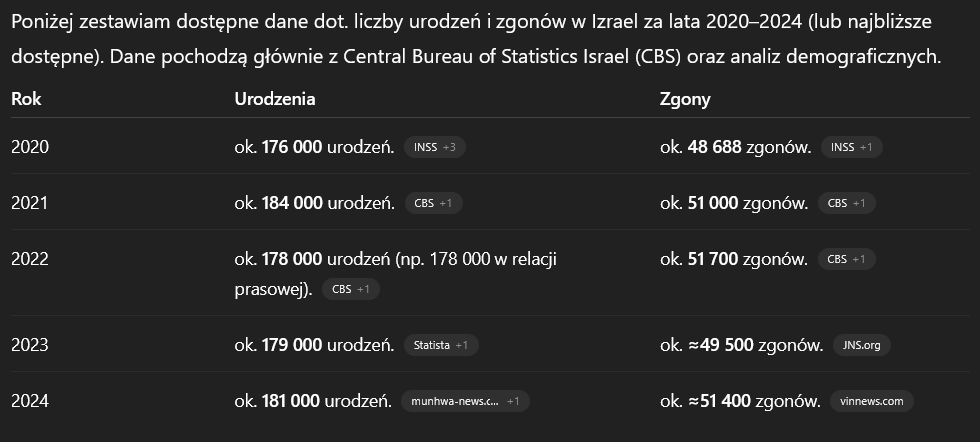Click the munhwa-news source chip for 2024 births
This screenshot has height=442, width=980.
point(465,401)
